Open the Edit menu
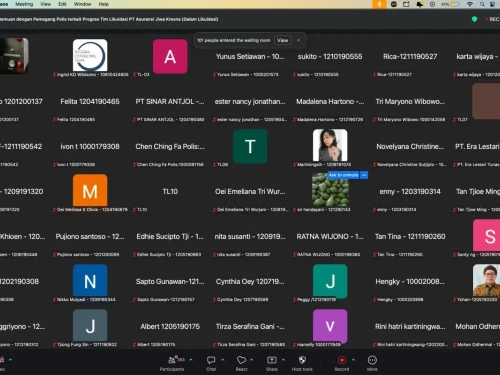500x375 pixels. point(62,4)
